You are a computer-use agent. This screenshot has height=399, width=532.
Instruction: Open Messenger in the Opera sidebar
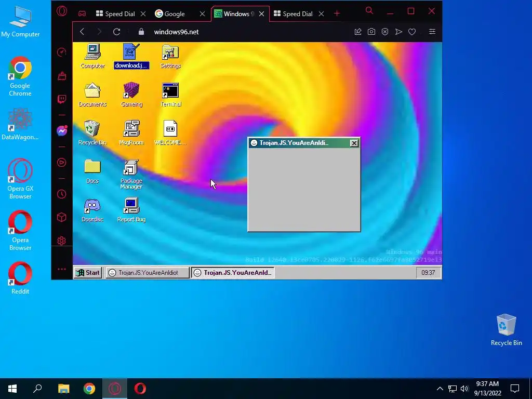(62, 130)
